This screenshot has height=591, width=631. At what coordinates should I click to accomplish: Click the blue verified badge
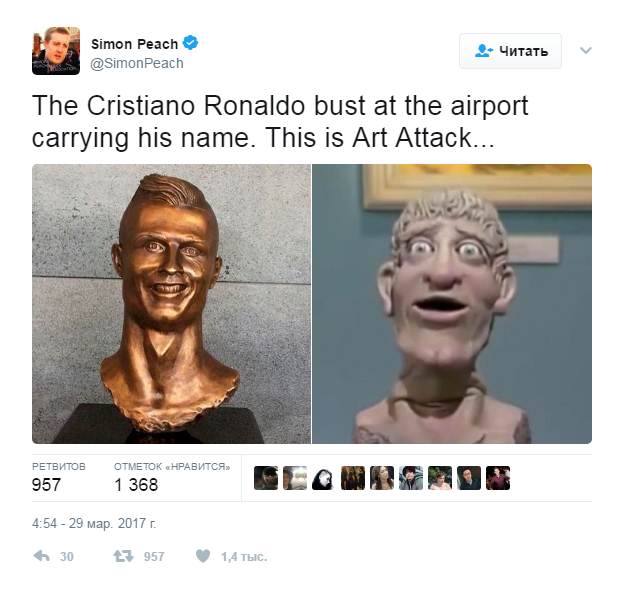tap(190, 43)
